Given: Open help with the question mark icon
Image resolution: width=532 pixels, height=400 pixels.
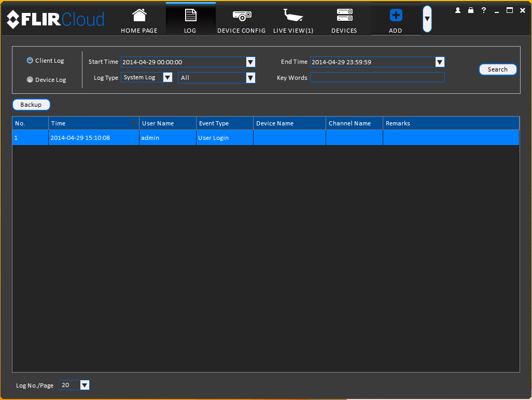Looking at the screenshot, I should tap(484, 10).
